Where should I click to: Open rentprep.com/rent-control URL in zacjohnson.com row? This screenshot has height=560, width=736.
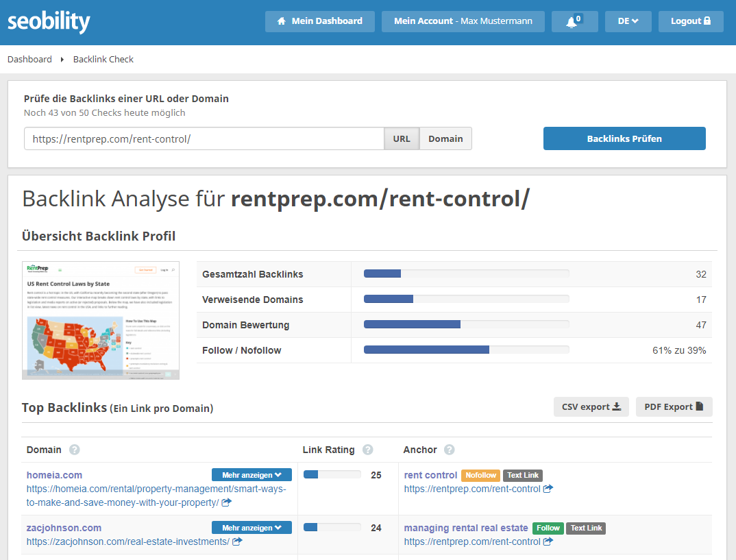472,541
